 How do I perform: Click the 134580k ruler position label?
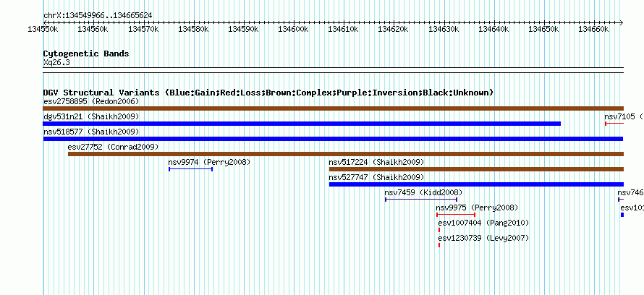pyautogui.click(x=193, y=30)
